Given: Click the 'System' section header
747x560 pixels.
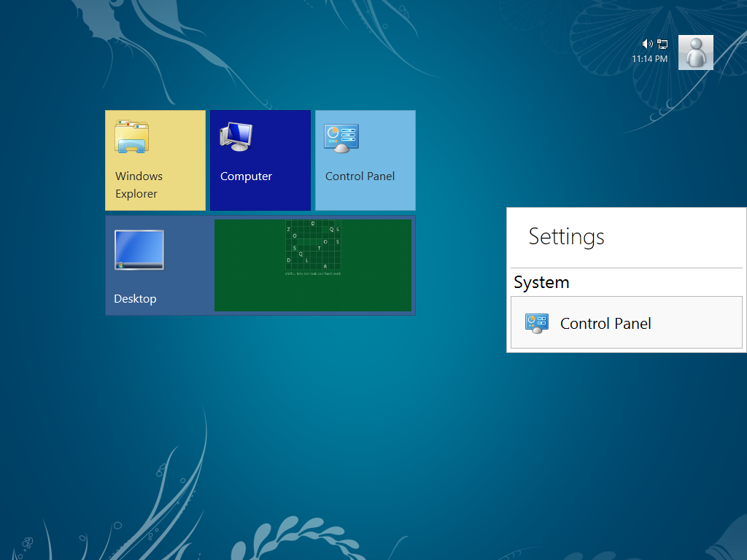Looking at the screenshot, I should point(541,282).
